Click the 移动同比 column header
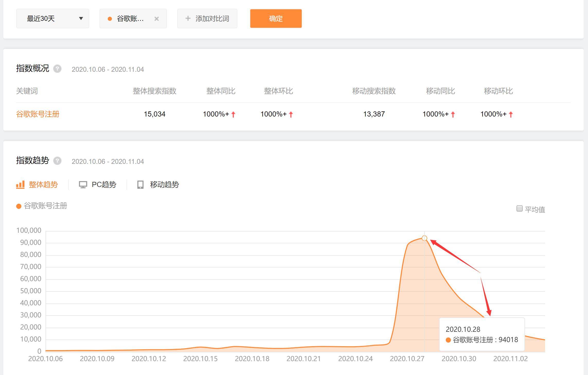Viewport: 588px width, 375px height. [441, 91]
